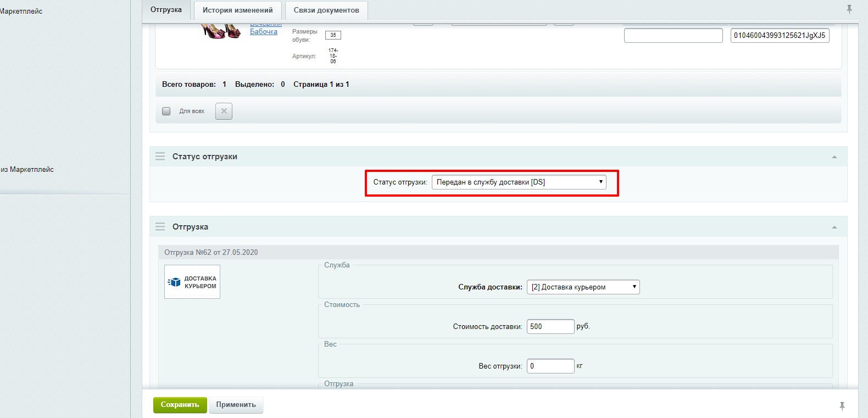This screenshot has width=868, height=418.
Task: Click the drag handle icon of Статус отгрузки section
Action: pyautogui.click(x=160, y=157)
